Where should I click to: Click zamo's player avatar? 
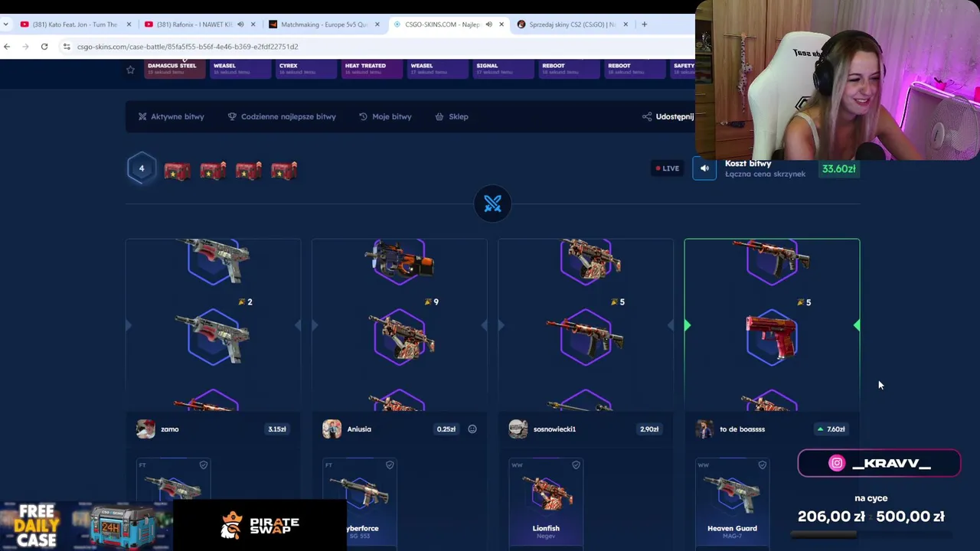(145, 429)
